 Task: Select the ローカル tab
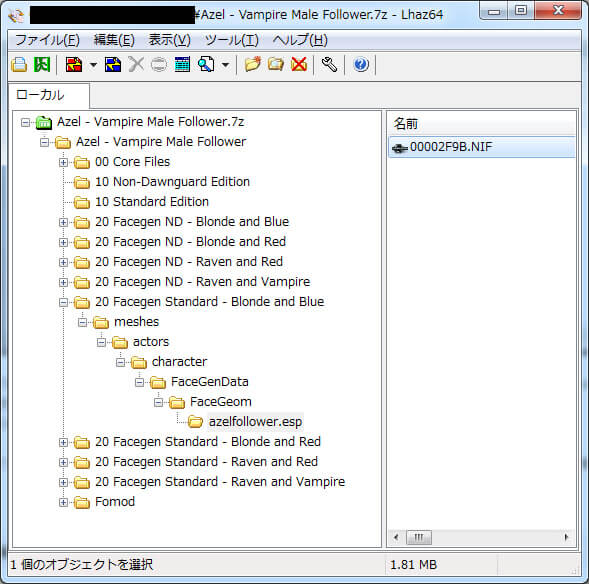[x=49, y=95]
